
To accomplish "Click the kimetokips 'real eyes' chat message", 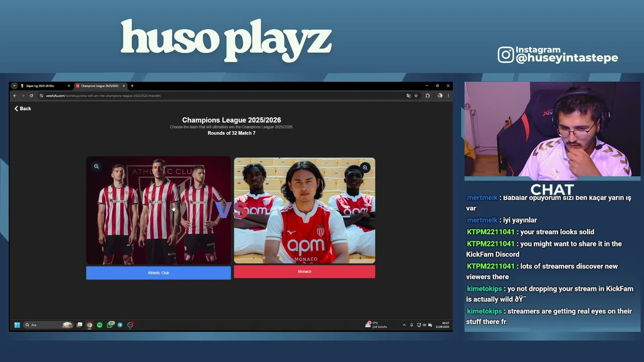I will point(549,316).
